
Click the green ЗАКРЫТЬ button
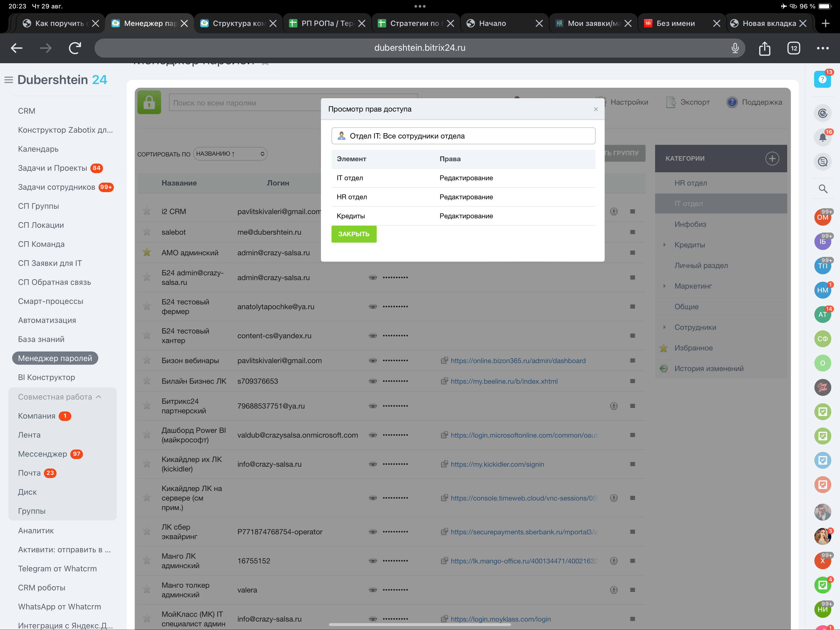[x=353, y=234]
